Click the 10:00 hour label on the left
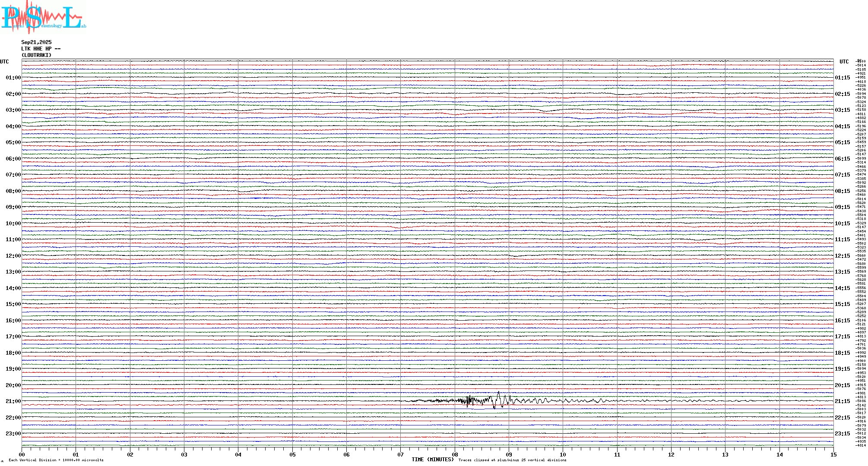The height and width of the screenshot is (466, 868). pos(13,224)
